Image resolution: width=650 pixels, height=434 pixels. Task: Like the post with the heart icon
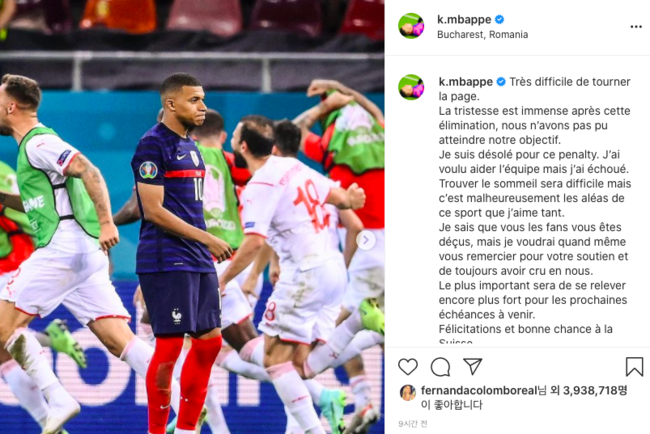coord(408,367)
